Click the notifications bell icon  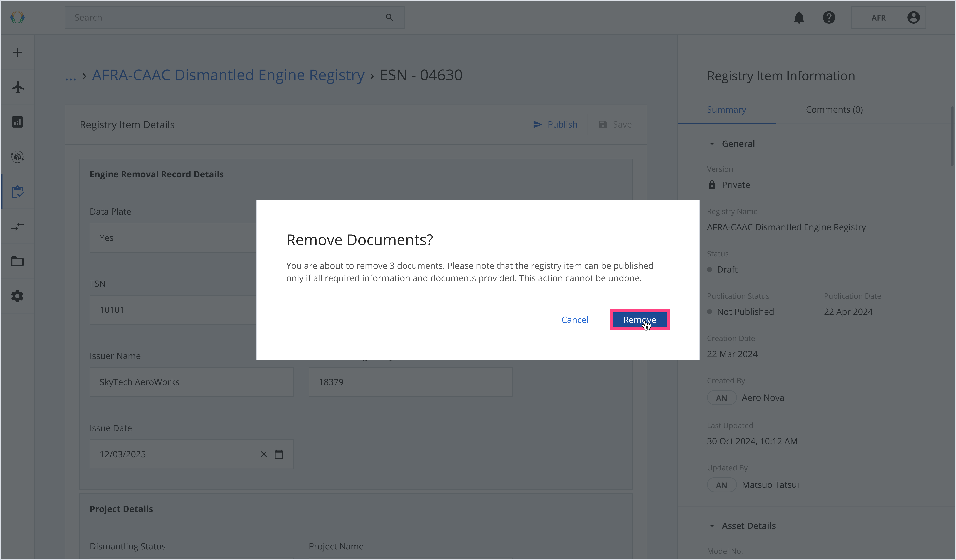(799, 17)
